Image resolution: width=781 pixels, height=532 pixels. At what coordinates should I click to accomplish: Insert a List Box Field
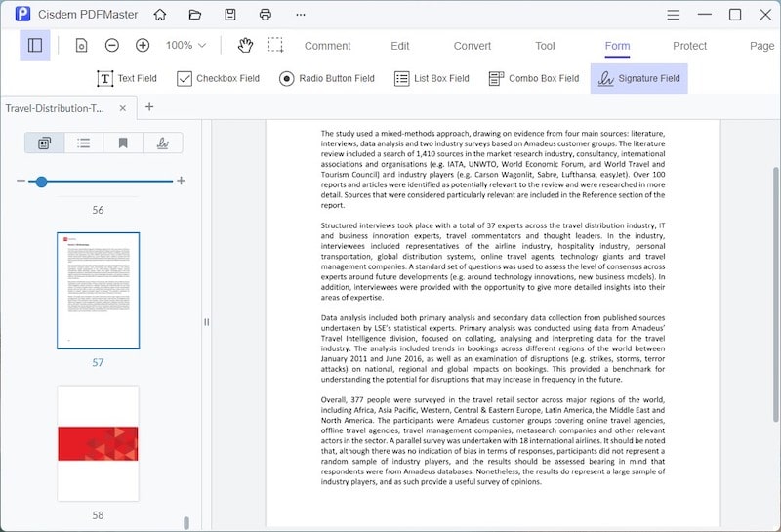[431, 79]
